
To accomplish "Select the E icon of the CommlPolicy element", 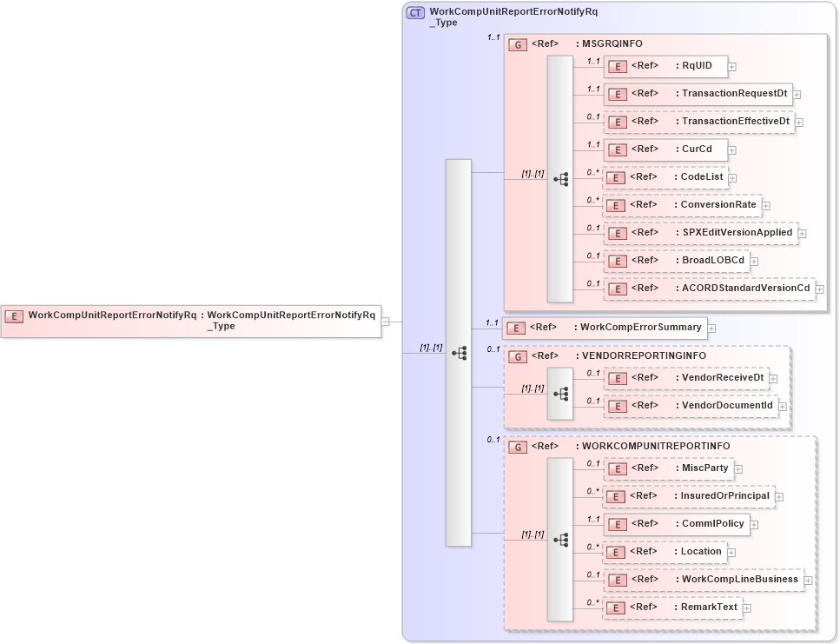I will click(x=617, y=524).
